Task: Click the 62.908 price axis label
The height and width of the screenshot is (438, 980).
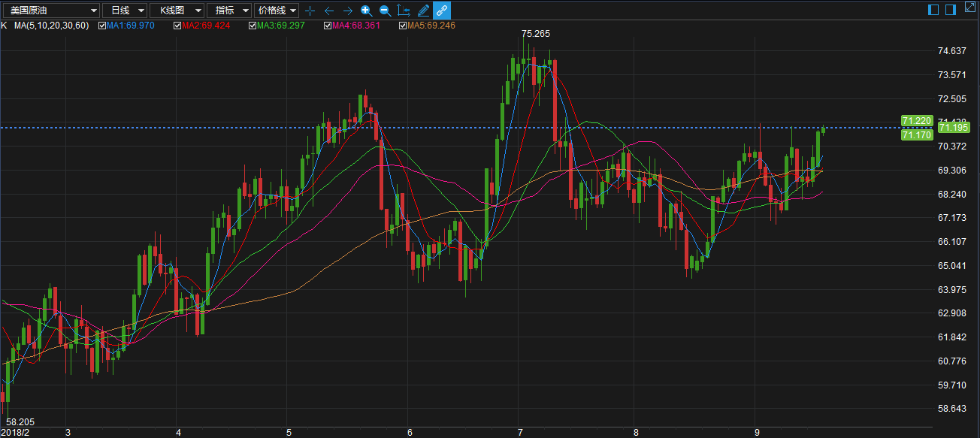Action: pos(952,313)
